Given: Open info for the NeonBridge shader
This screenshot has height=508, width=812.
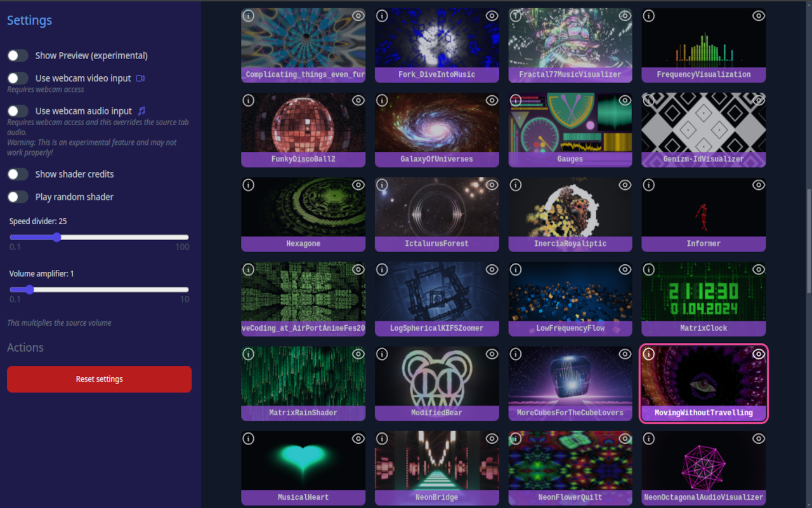Looking at the screenshot, I should (x=382, y=438).
